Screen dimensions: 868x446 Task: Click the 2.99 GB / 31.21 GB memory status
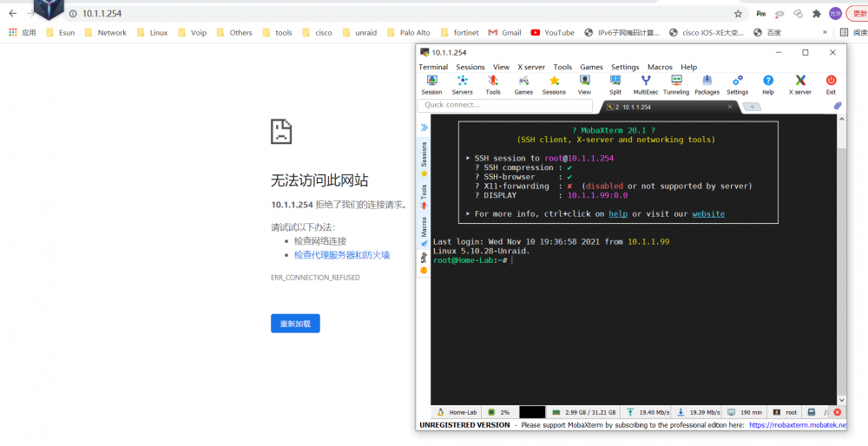point(583,412)
